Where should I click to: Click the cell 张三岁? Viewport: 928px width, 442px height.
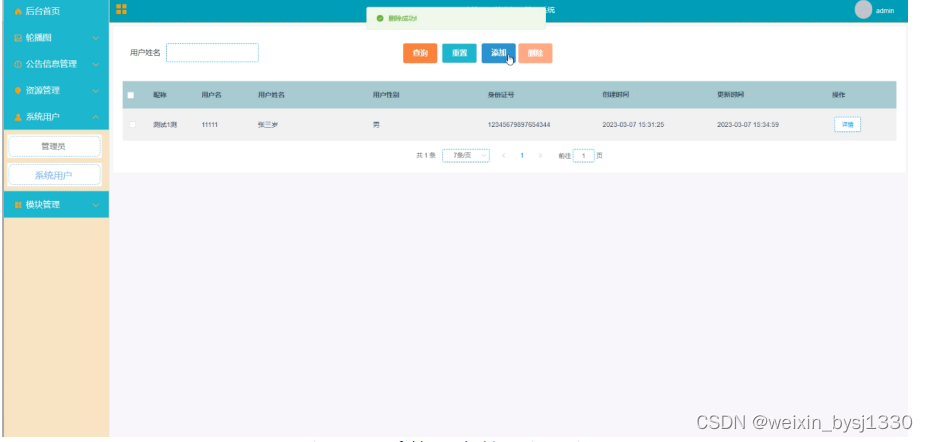(x=268, y=125)
